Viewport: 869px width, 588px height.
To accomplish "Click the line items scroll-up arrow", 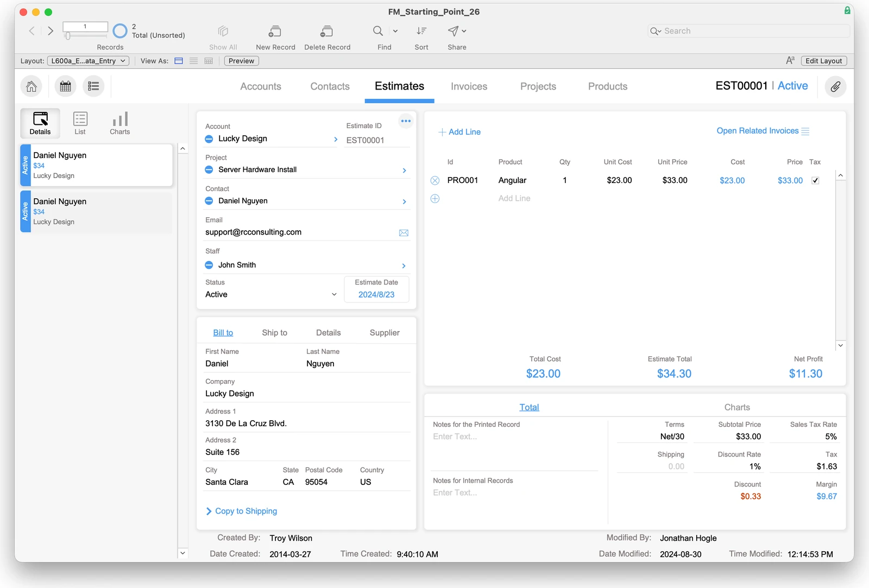I will click(840, 175).
